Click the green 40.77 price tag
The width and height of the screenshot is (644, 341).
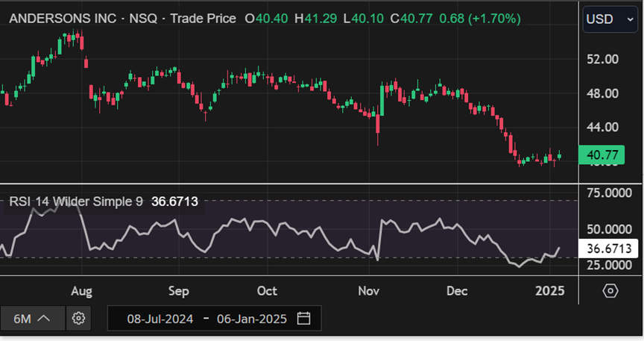(602, 155)
